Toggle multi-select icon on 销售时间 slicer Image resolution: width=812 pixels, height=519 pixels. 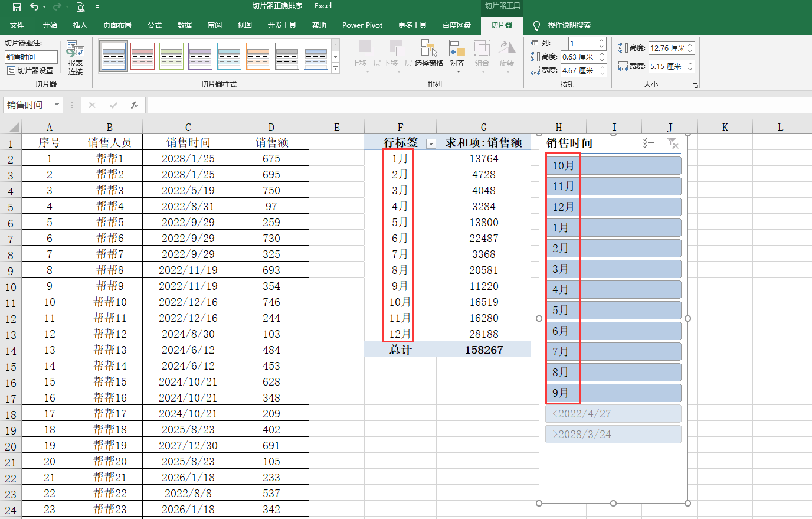(649, 143)
